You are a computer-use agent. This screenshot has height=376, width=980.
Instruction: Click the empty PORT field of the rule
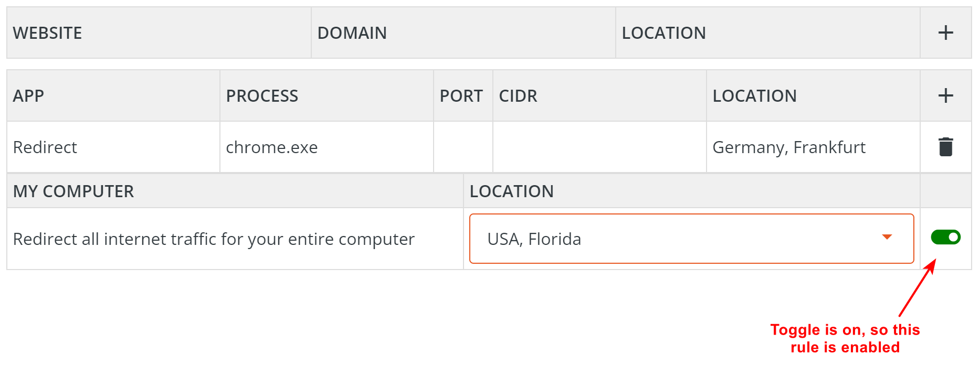click(462, 147)
